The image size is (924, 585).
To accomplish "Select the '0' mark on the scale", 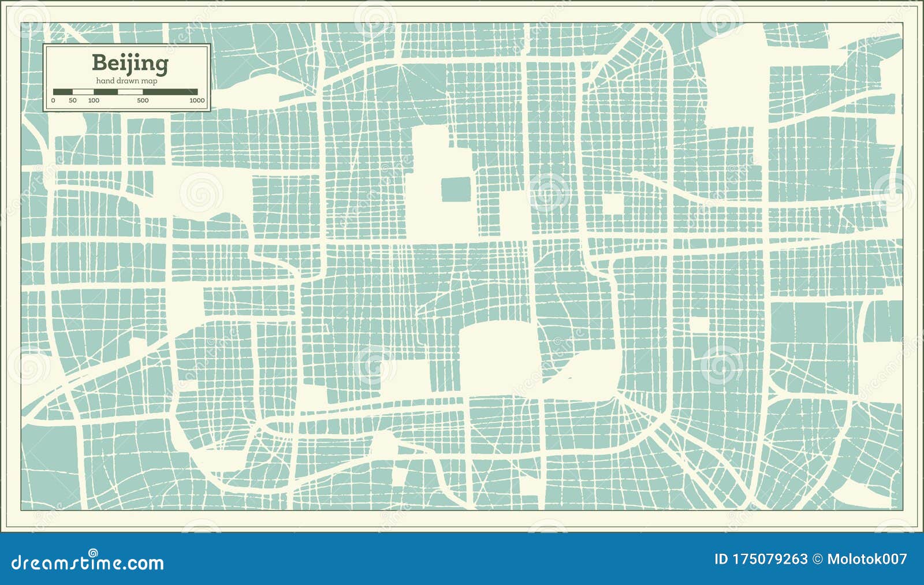I will coord(53,100).
